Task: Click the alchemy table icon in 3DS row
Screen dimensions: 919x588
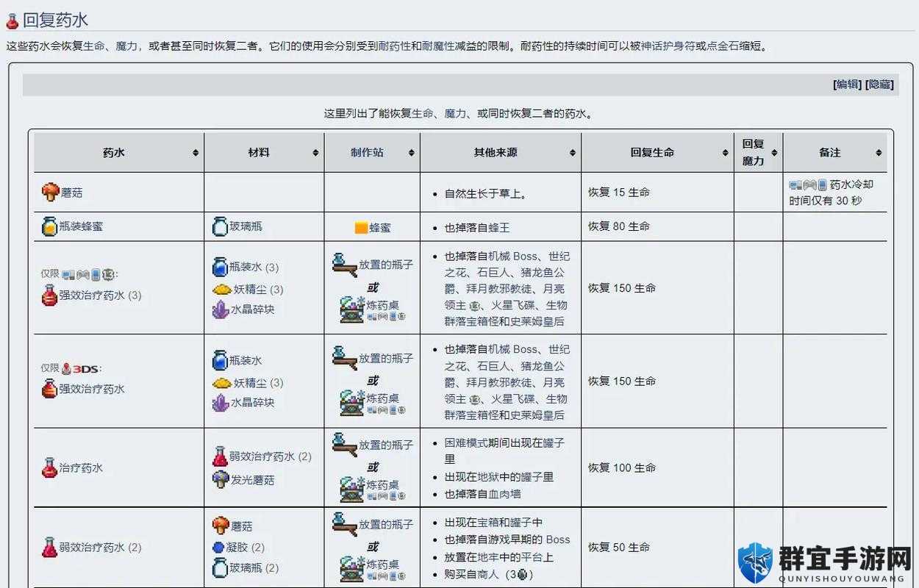Action: [352, 402]
